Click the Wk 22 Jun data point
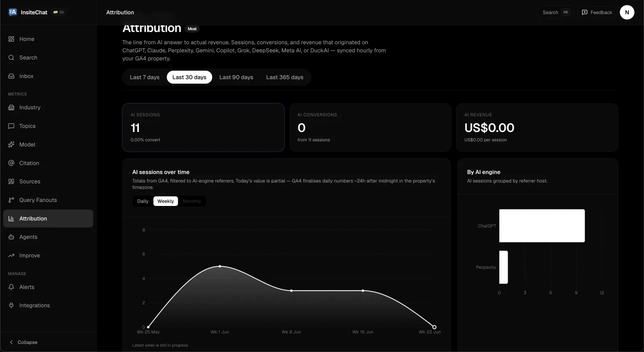The height and width of the screenshot is (352, 644). [434, 327]
